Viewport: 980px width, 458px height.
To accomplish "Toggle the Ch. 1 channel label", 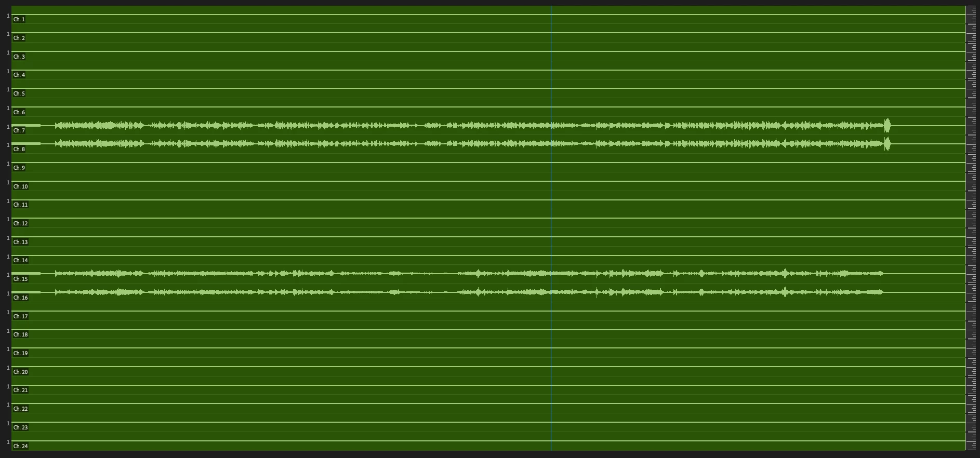I will 19,20.
